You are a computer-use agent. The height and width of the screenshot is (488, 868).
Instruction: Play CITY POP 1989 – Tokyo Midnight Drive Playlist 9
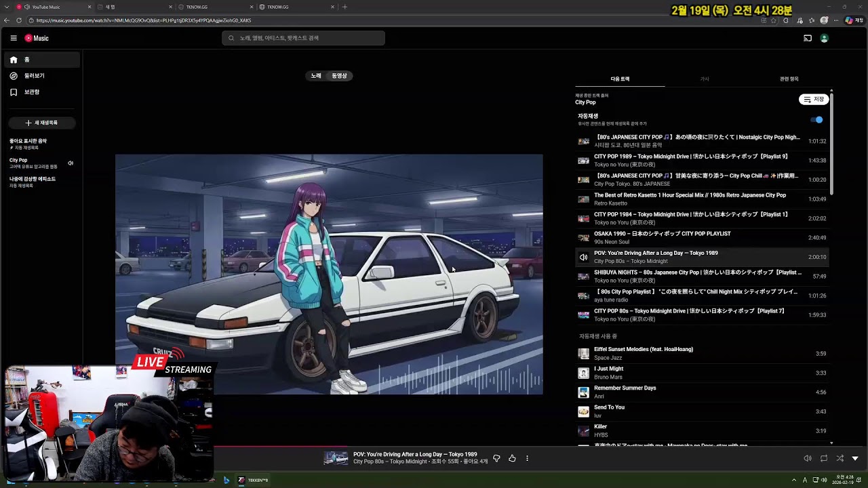click(701, 161)
